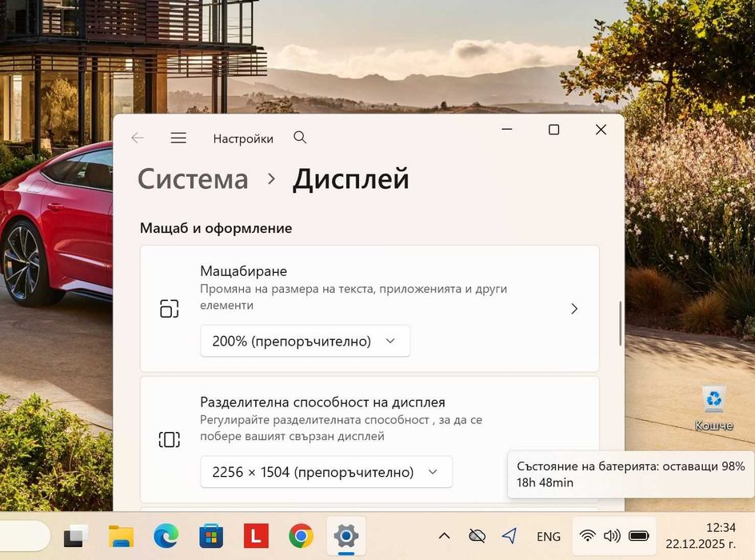
Task: Open the Кошче recycle bin desktop icon
Action: pyautogui.click(x=713, y=408)
